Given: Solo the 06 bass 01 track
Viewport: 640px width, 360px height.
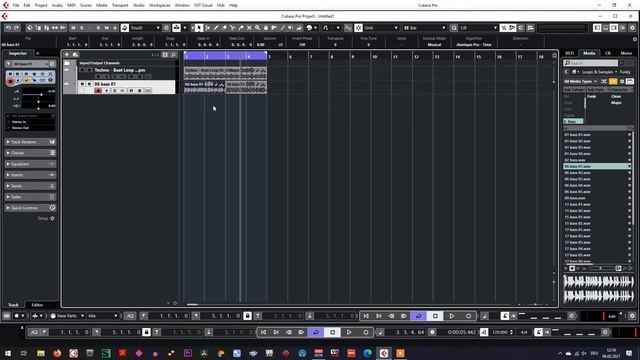Looking at the screenshot, I should pos(89,84).
